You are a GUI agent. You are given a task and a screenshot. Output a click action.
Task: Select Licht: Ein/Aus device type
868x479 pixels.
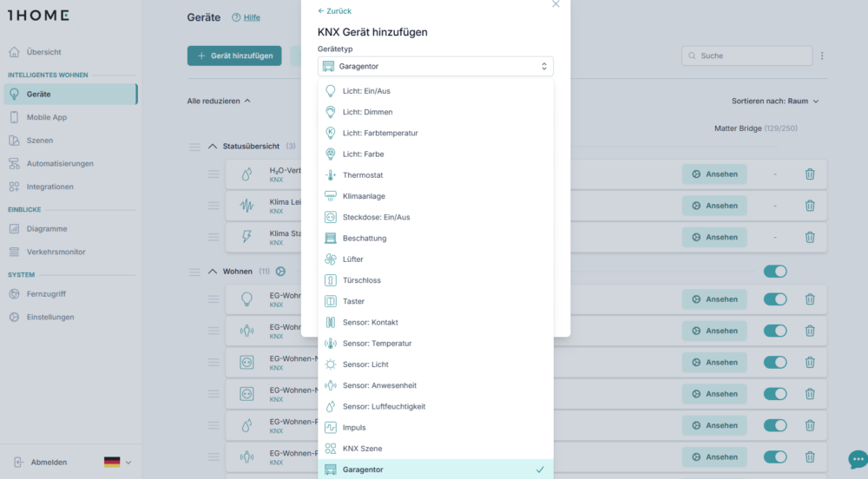tap(436, 91)
